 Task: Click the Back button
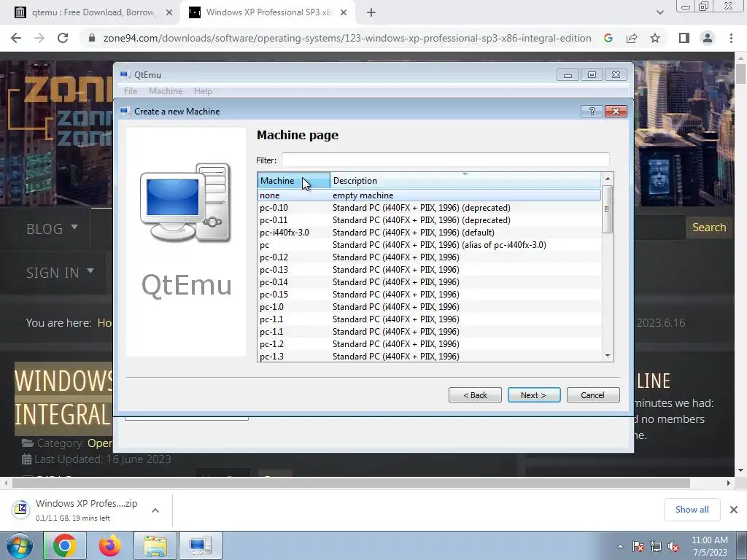(475, 394)
